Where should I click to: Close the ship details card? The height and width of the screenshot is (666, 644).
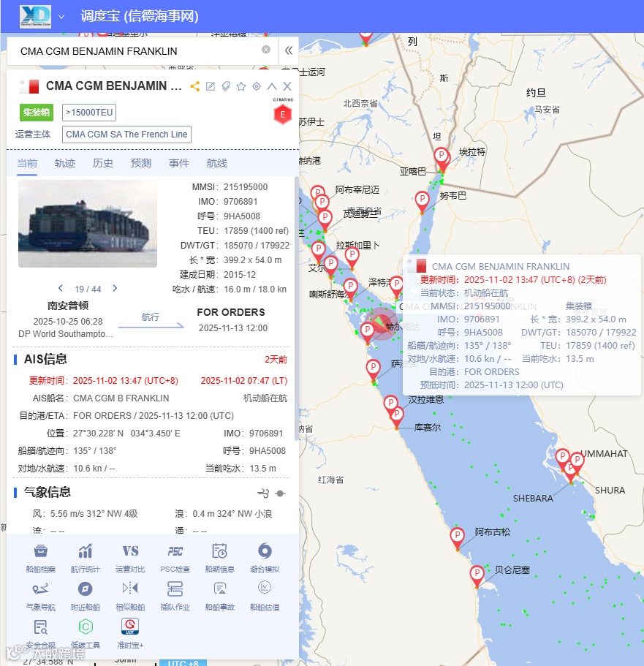coord(287,86)
